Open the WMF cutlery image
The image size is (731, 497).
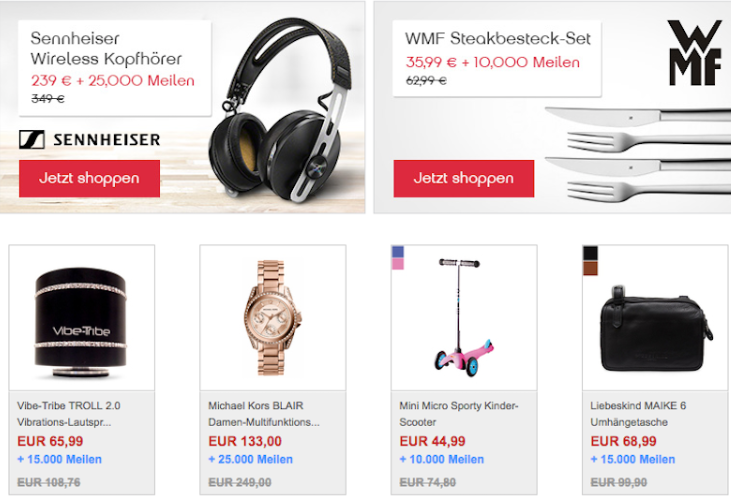tap(638, 154)
